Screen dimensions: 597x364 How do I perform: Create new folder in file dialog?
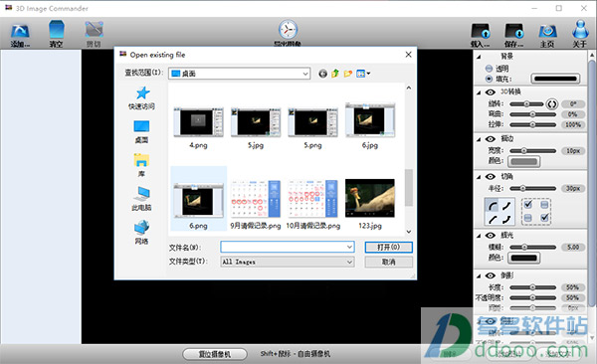pyautogui.click(x=348, y=74)
